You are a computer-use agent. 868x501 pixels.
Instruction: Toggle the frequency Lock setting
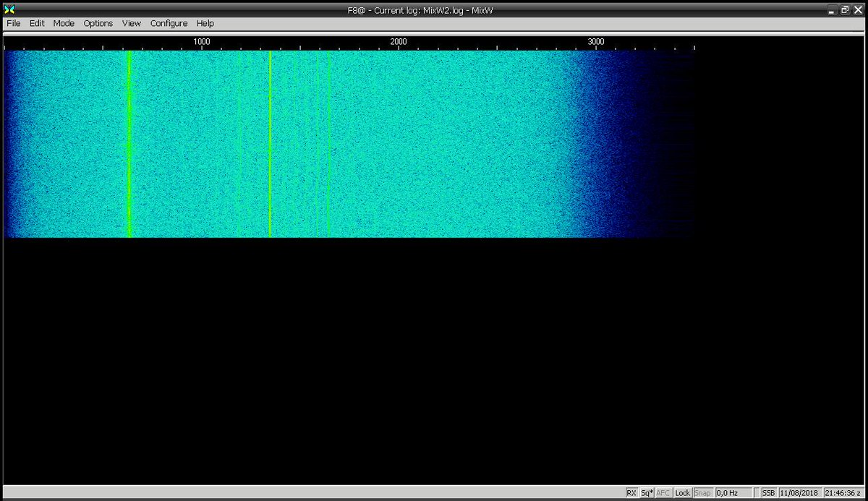click(x=682, y=492)
